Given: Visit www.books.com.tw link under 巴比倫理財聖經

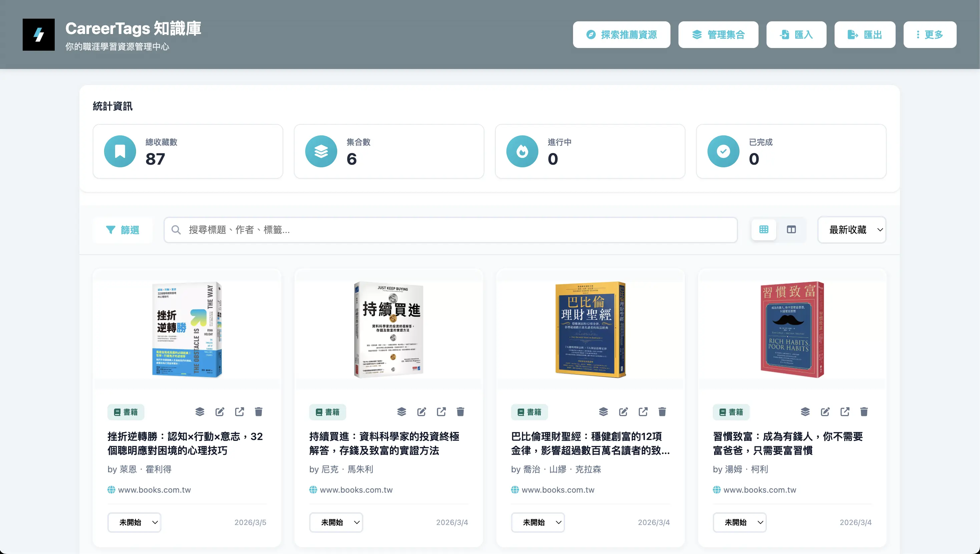Looking at the screenshot, I should click(x=558, y=490).
